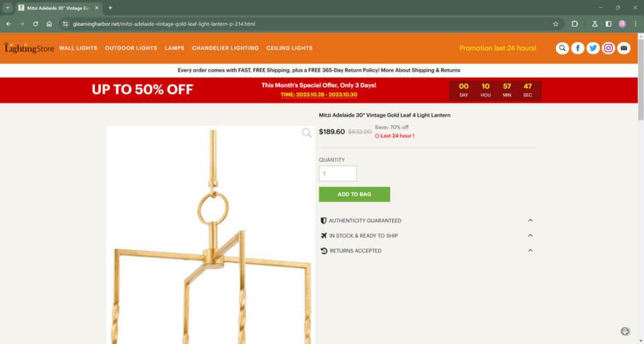644x344 pixels.
Task: Open the site search magnifier icon
Action: coord(562,48)
